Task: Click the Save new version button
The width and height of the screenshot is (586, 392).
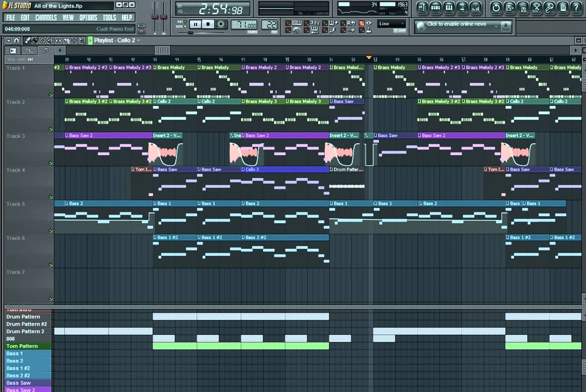Action: point(509,8)
